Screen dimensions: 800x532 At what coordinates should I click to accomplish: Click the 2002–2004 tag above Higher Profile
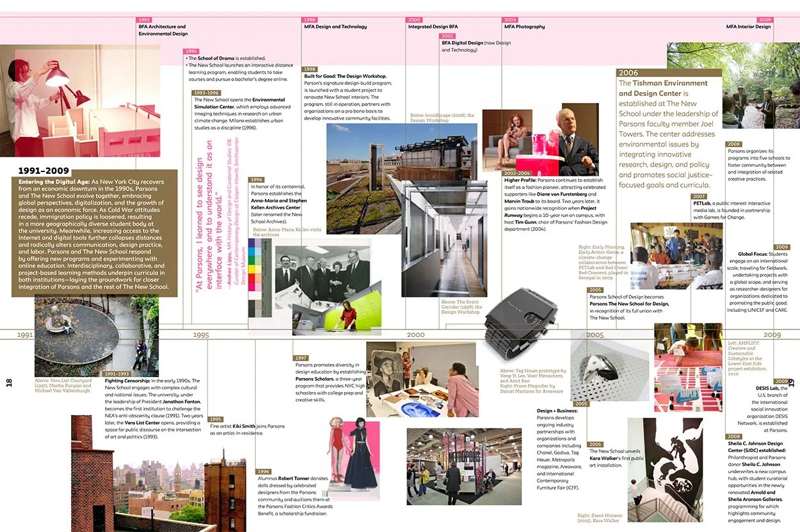517,173
